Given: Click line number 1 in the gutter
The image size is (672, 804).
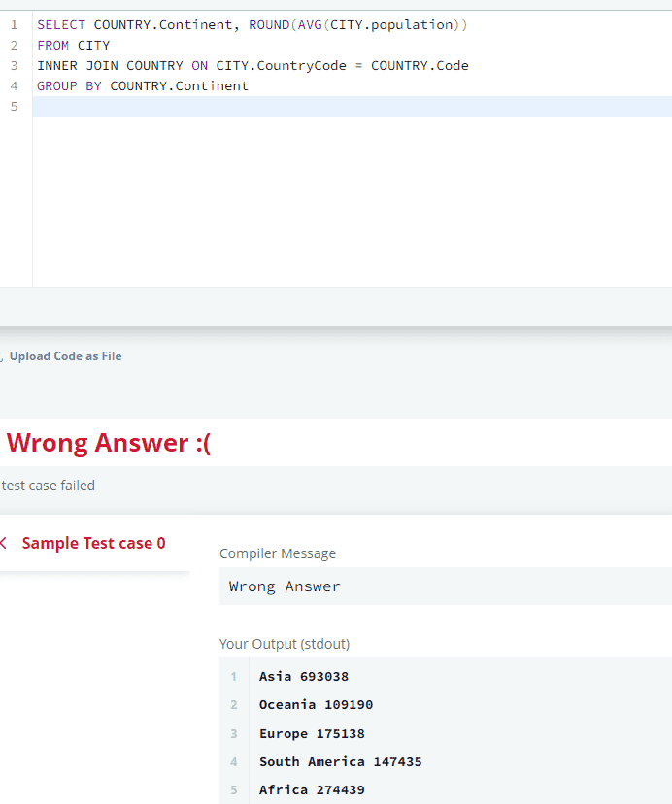Looking at the screenshot, I should click(x=14, y=24).
